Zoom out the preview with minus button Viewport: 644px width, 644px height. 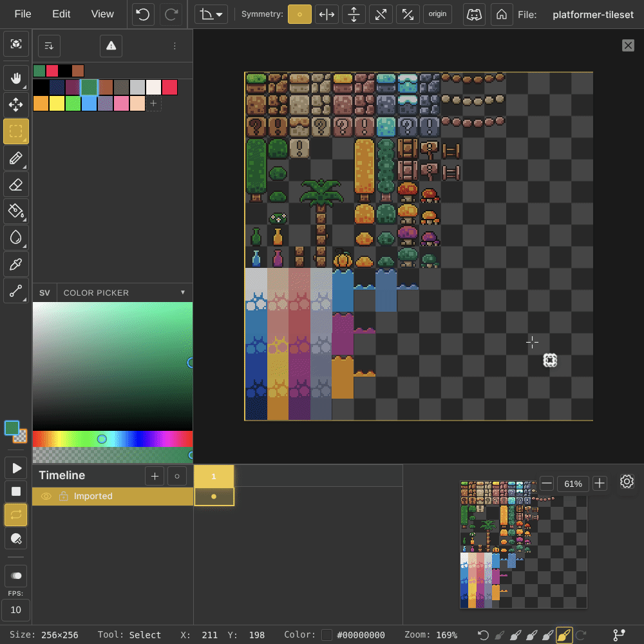click(x=546, y=484)
